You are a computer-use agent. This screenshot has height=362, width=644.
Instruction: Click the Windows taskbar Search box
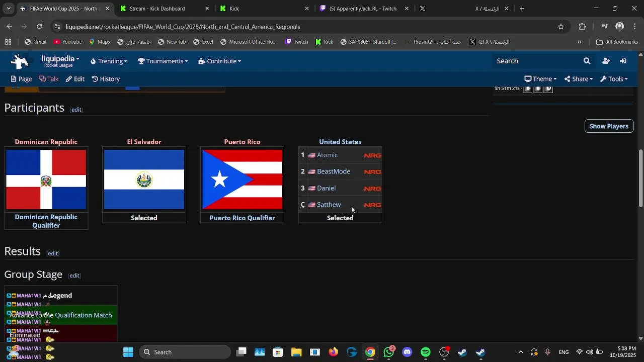(185, 352)
